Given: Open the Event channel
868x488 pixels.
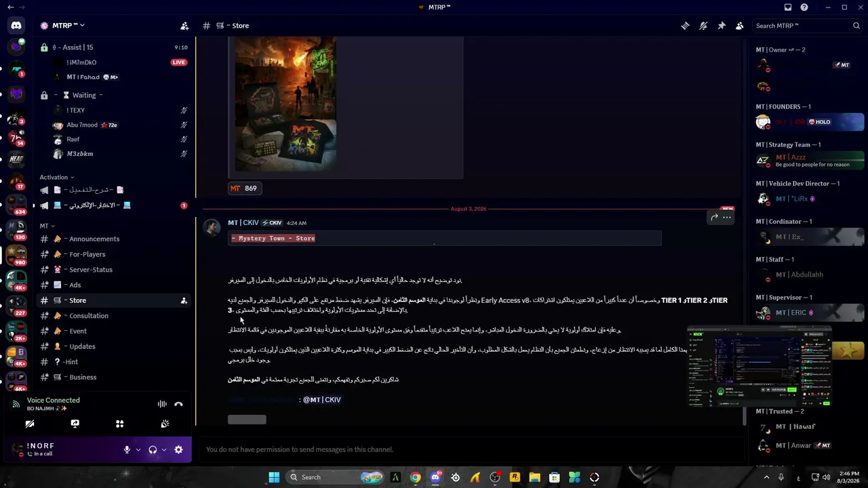Looking at the screenshot, I should [x=113, y=331].
